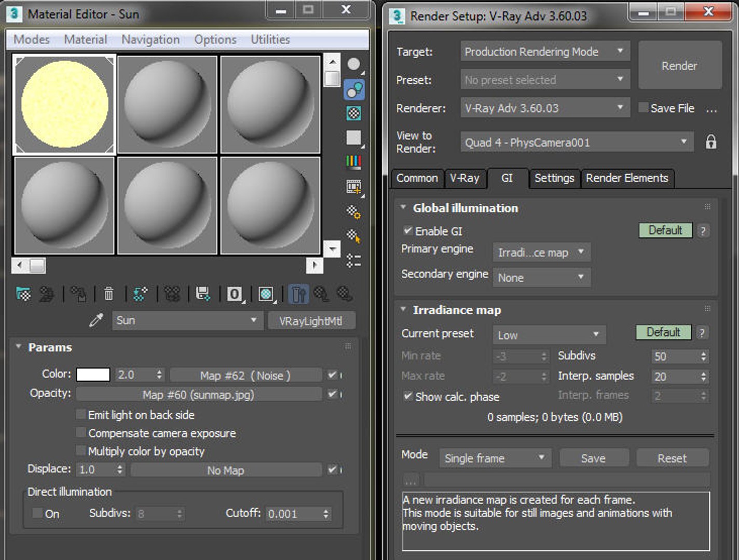The height and width of the screenshot is (560, 739).
Task: Click the Video Color Check icon
Action: point(354,162)
